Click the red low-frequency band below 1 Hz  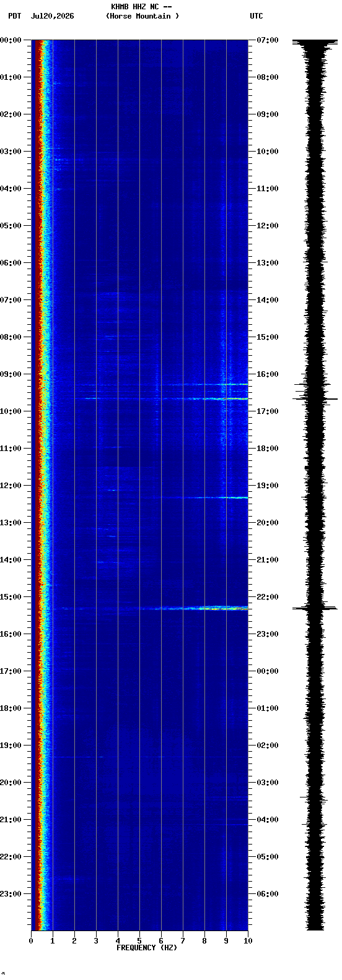[38, 485]
